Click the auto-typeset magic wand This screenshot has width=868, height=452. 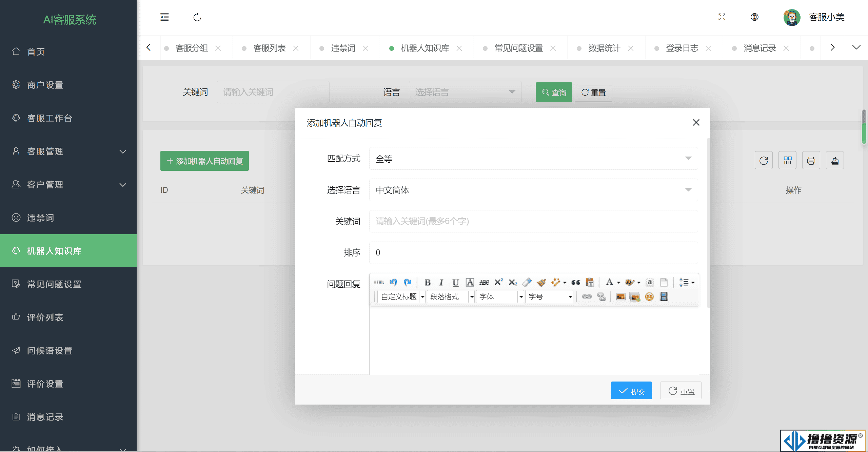point(556,282)
